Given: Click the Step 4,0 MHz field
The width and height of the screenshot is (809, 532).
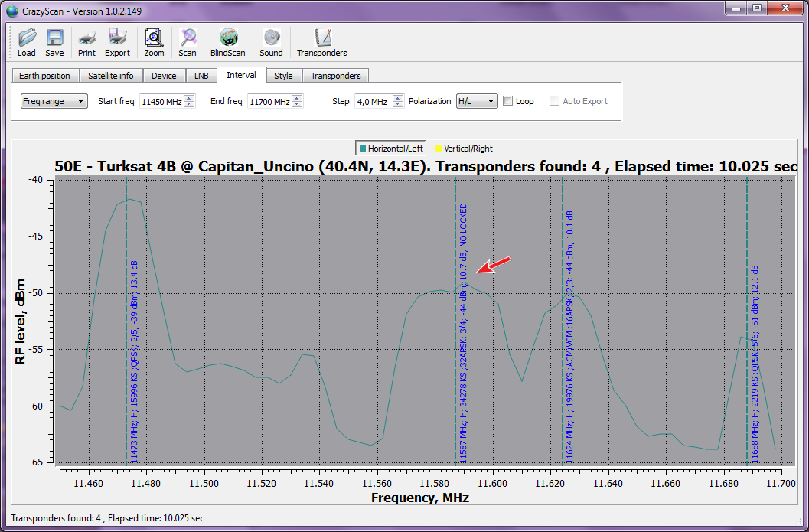Looking at the screenshot, I should 374,102.
